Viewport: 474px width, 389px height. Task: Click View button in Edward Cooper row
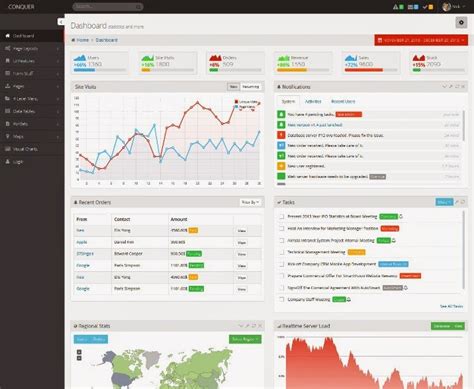click(x=242, y=254)
